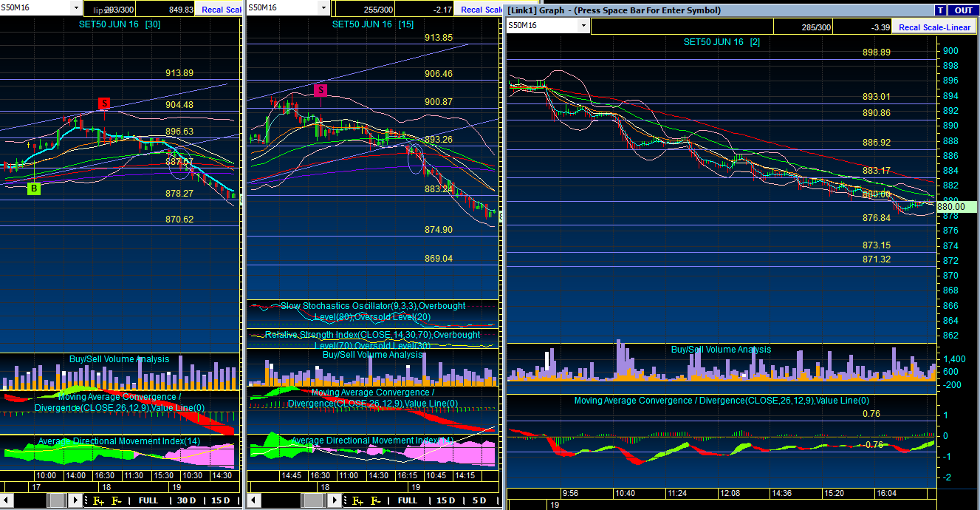Click the 870.62 level in the left chart
980x510 pixels.
click(179, 220)
